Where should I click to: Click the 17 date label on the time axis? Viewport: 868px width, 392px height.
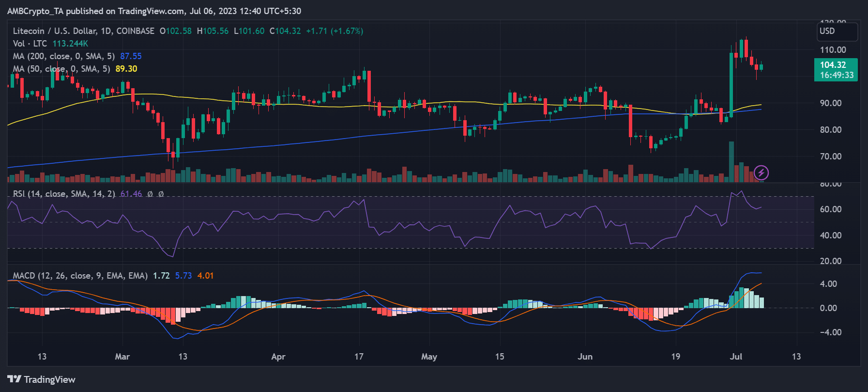[x=359, y=357]
